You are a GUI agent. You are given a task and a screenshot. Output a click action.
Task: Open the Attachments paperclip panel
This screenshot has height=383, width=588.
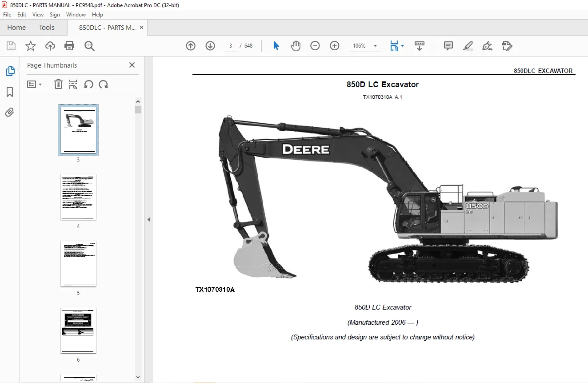coord(10,112)
